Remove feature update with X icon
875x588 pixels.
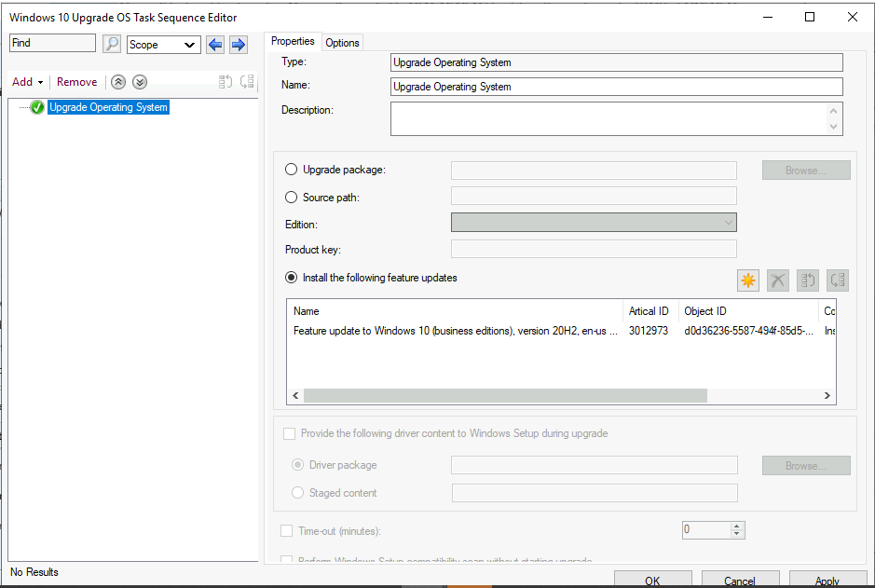point(778,280)
